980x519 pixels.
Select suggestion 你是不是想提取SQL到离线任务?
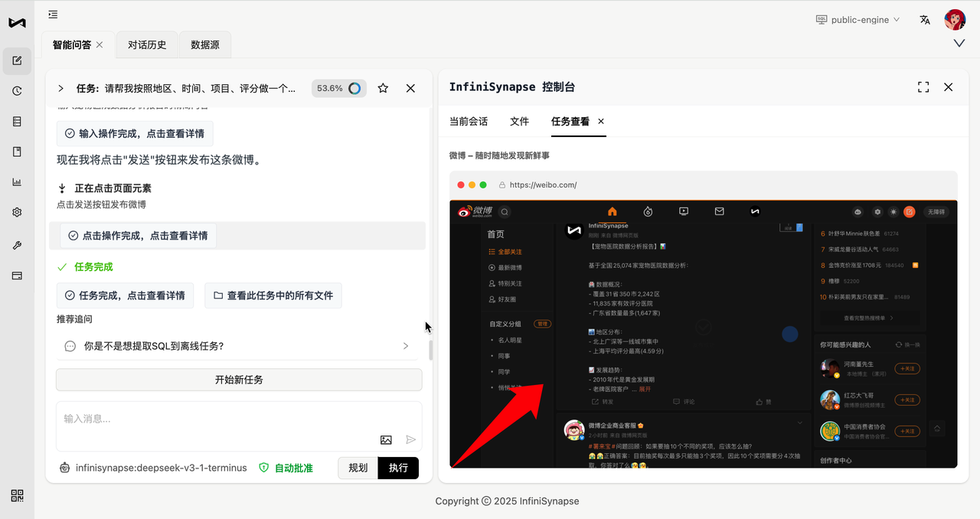pos(237,346)
